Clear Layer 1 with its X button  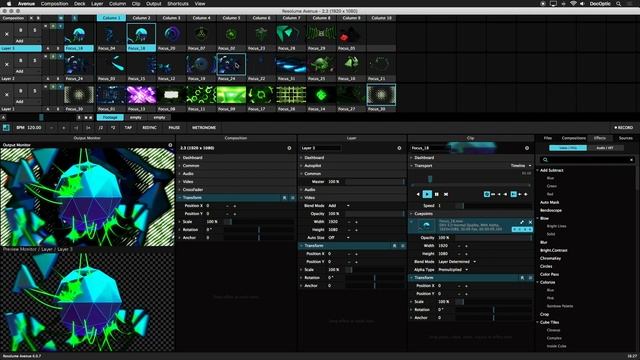7,95
